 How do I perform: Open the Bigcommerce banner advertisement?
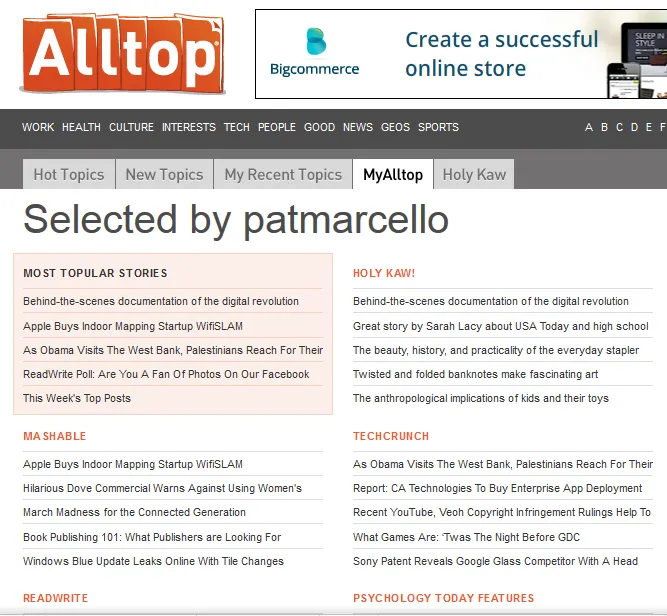460,54
